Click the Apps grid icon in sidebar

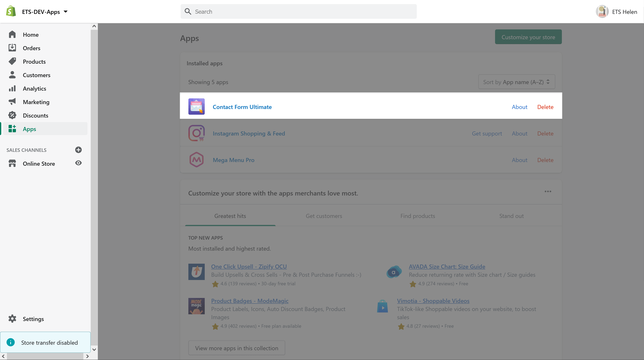[x=12, y=129]
